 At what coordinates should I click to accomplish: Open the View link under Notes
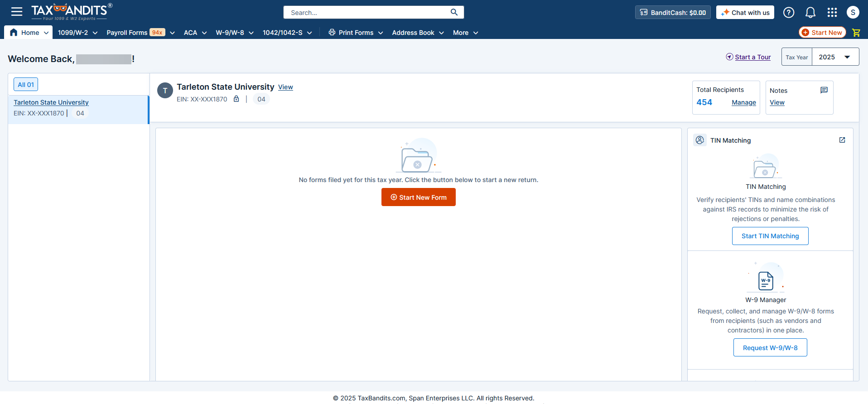(777, 102)
